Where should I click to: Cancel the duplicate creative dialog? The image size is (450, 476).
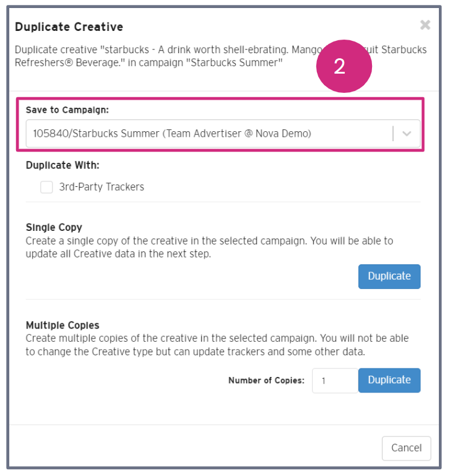406,448
